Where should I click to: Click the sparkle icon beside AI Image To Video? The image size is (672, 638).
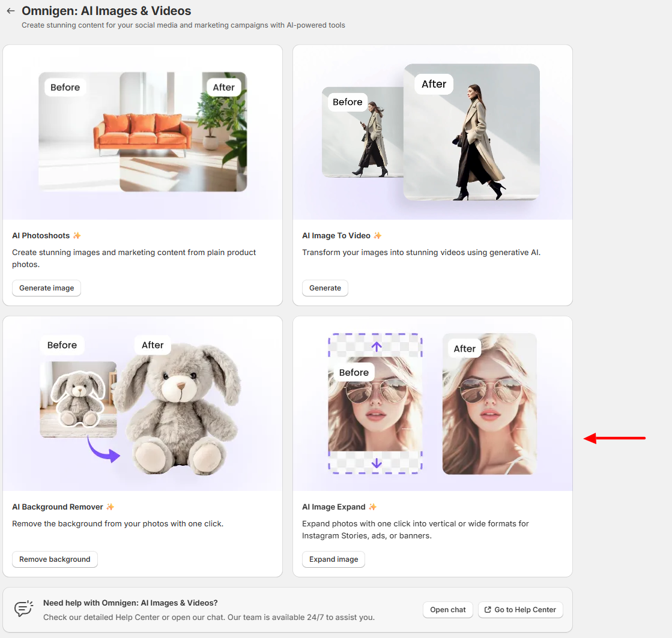point(378,235)
